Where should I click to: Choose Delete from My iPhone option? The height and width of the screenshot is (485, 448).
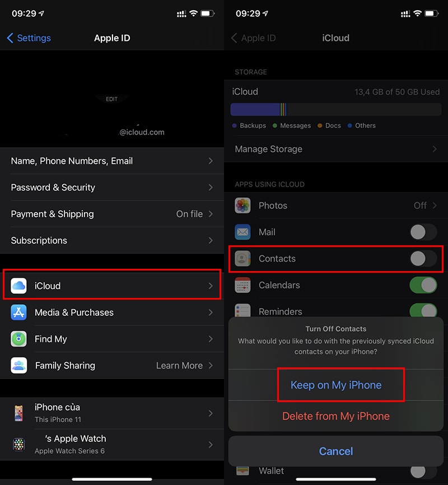336,416
